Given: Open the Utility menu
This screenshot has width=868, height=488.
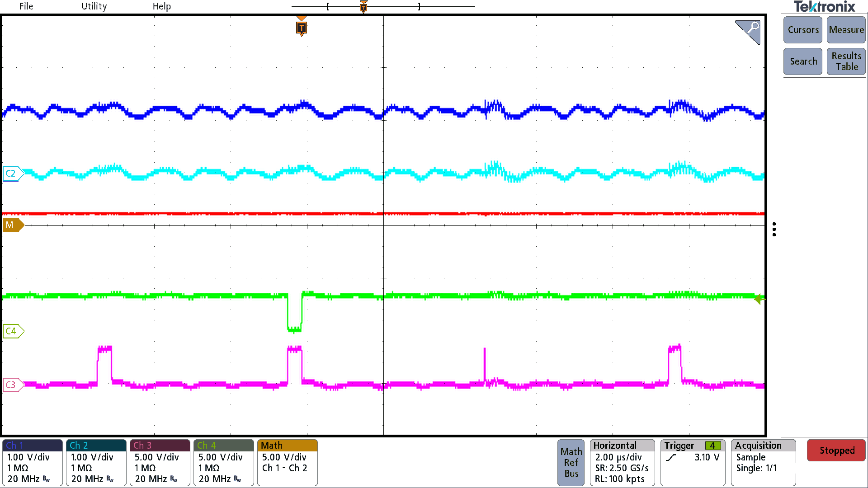Looking at the screenshot, I should 94,6.
